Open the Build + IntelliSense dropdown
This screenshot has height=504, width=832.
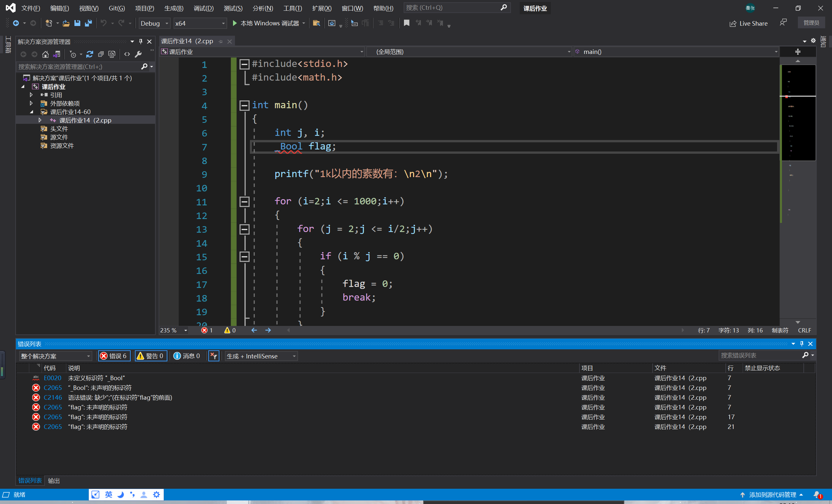261,356
